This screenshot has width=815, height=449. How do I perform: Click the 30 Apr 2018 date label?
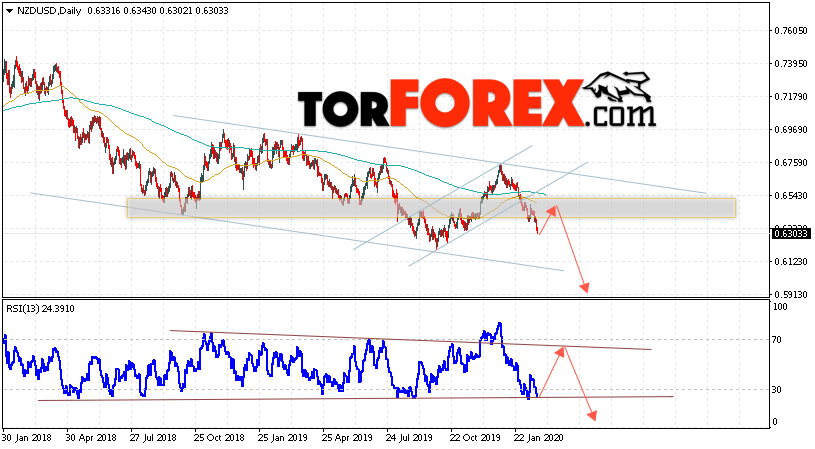[91, 438]
